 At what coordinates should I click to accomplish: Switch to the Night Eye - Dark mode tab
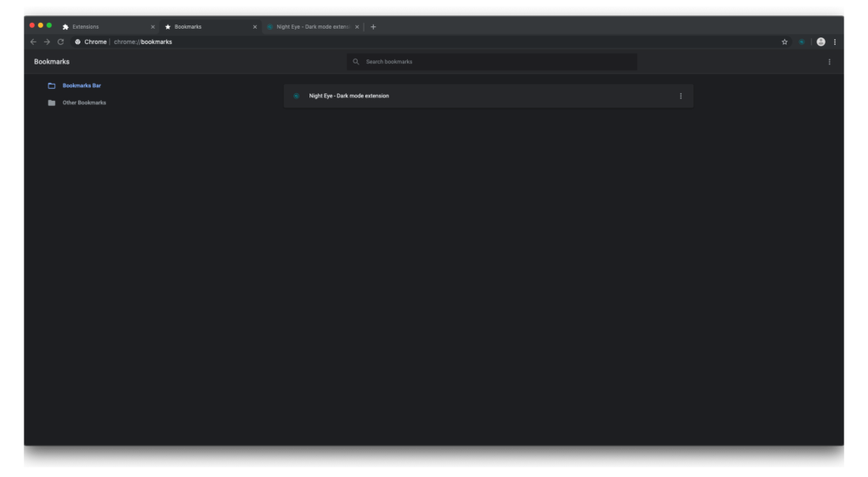click(x=313, y=26)
